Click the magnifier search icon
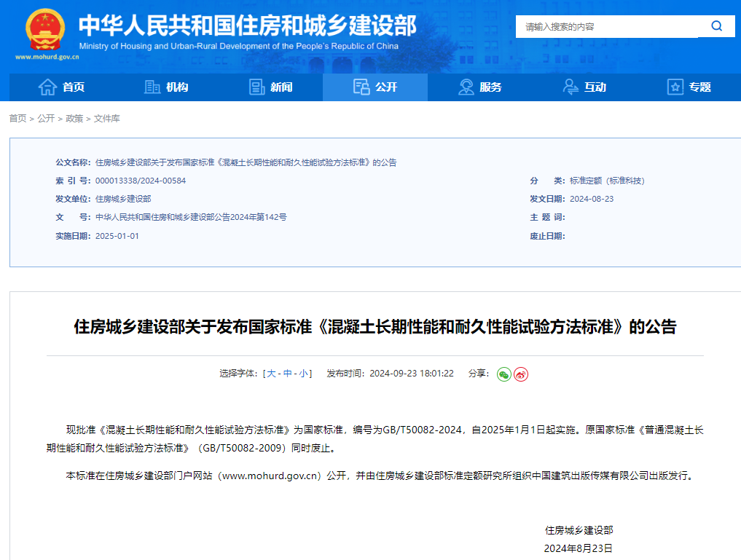 pyautogui.click(x=716, y=26)
